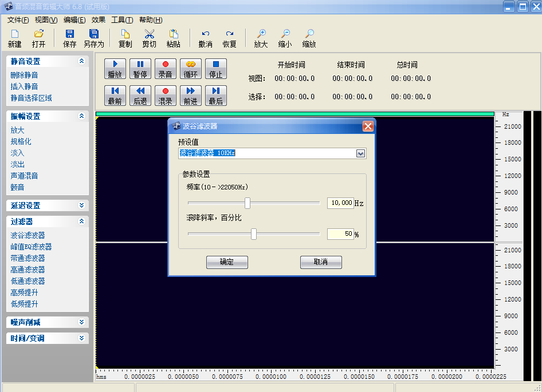Expand the 噪声削减 panel section
The width and height of the screenshot is (542, 392).
pos(81,322)
